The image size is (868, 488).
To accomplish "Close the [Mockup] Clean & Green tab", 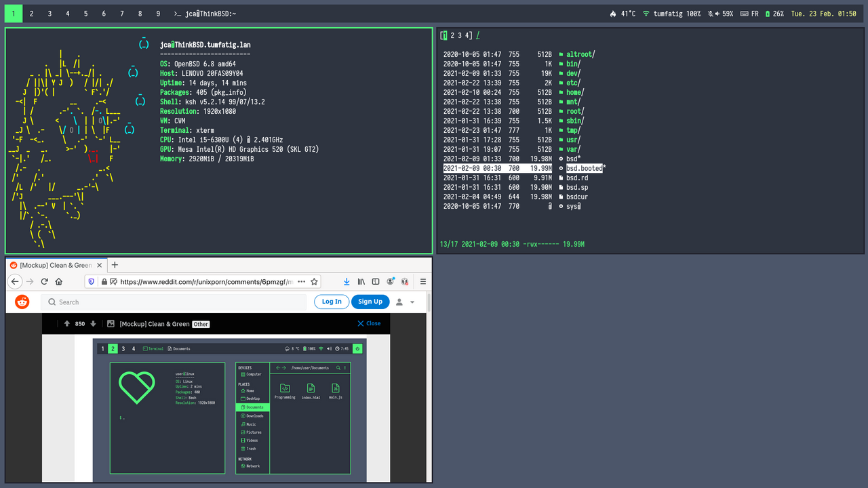I will [100, 265].
